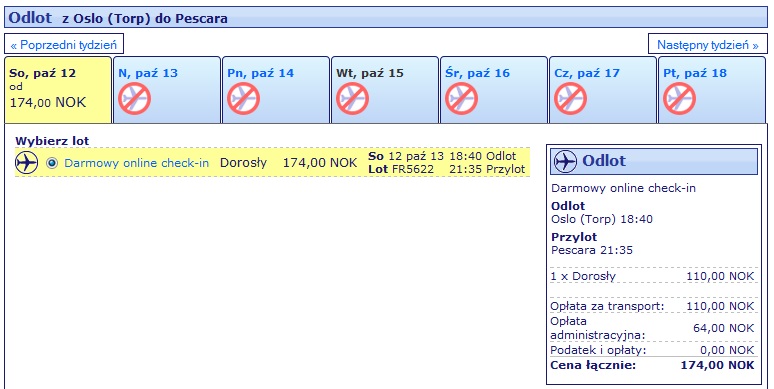Select the Pn, paź 14 date tab
This screenshot has height=389, width=774.
click(276, 89)
